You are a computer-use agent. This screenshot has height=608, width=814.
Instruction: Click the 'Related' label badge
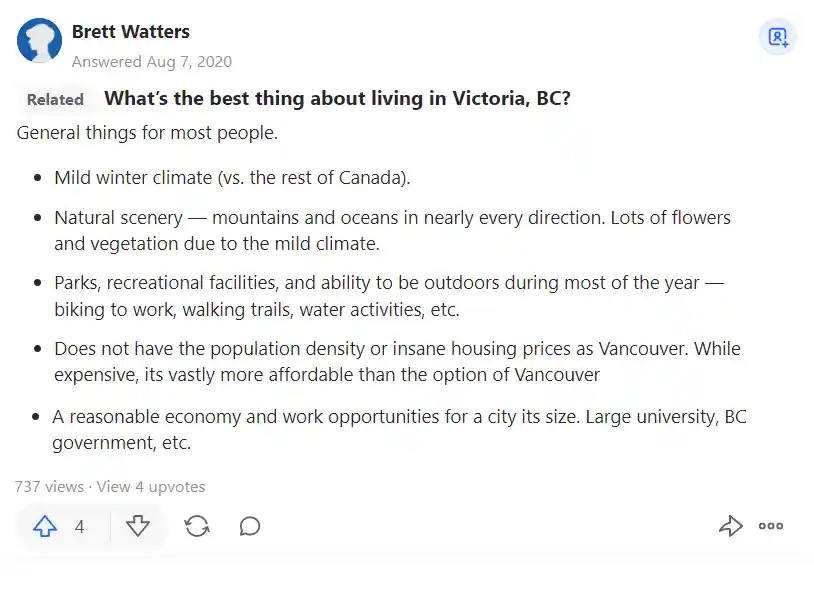pos(55,99)
